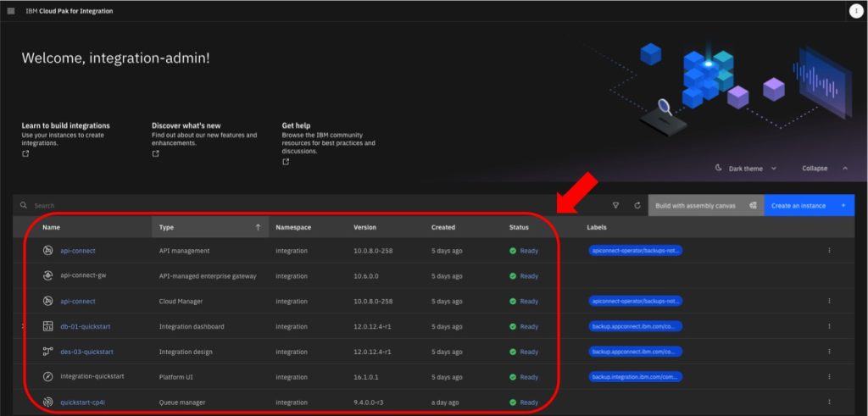Click backup.appconnect label on des-03-quickstart row

pyautogui.click(x=636, y=352)
